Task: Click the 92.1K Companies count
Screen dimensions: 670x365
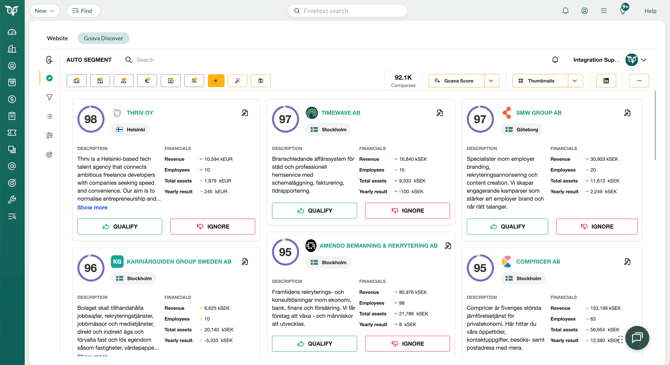Action: [403, 80]
